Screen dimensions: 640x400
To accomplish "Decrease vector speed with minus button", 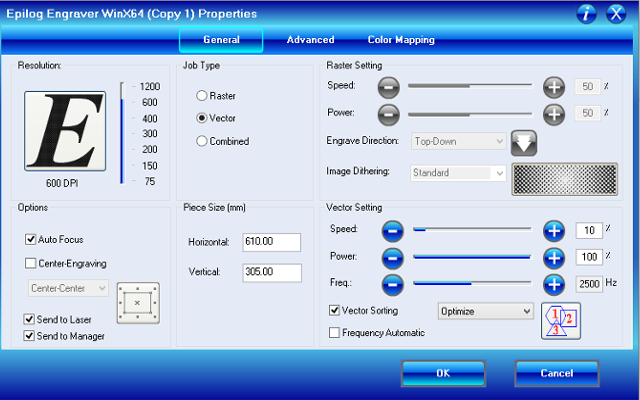I will click(x=392, y=231).
